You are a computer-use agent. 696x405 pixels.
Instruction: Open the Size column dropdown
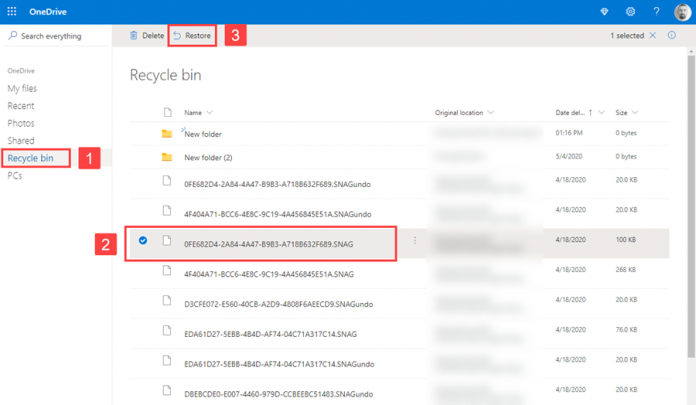click(635, 112)
